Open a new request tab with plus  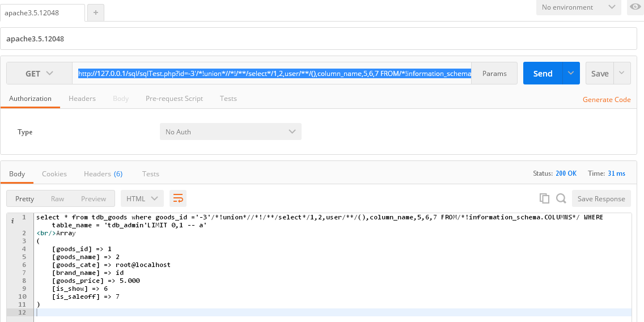pyautogui.click(x=96, y=12)
